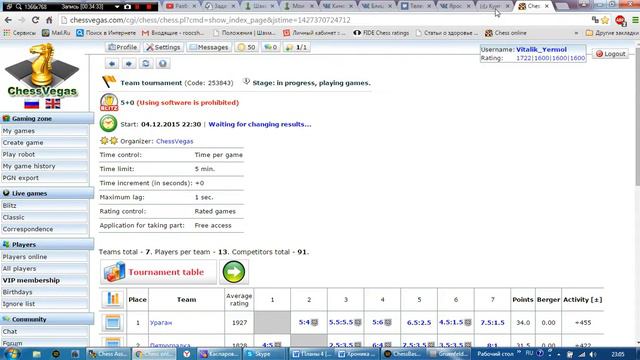Bookmark page with star icon
640x360 pixels.
(x=605, y=20)
